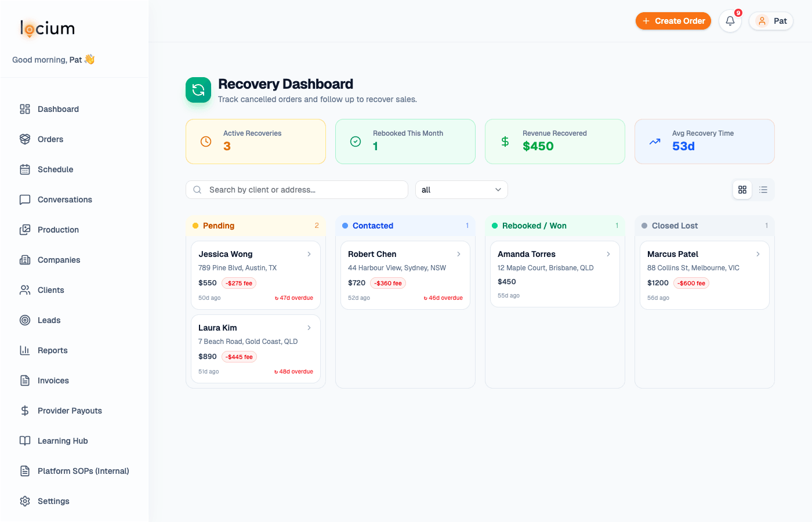Click the Learning Hub book icon
Viewport: 812px width, 522px height.
click(25, 441)
